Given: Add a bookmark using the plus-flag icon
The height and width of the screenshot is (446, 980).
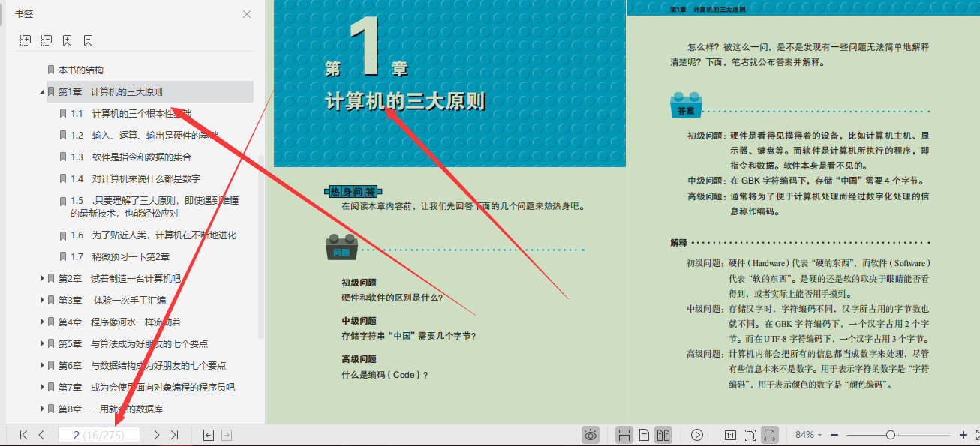Looking at the screenshot, I should tap(67, 40).
